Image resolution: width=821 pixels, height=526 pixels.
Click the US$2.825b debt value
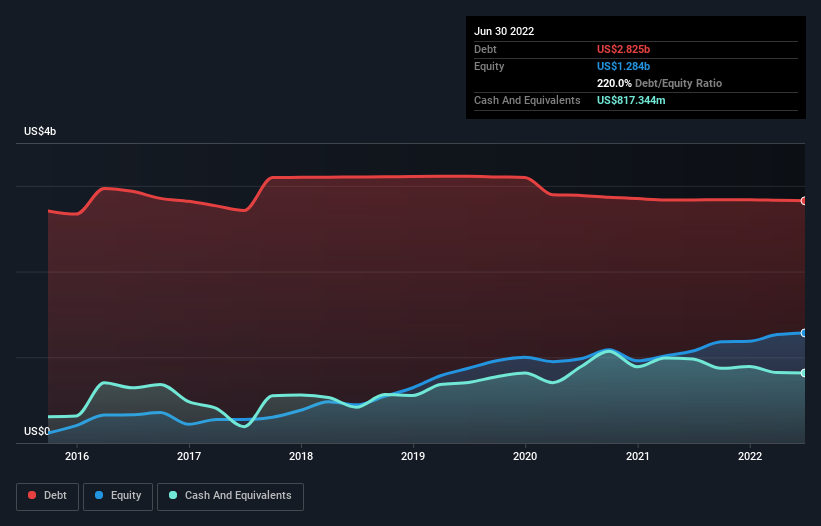click(x=623, y=49)
